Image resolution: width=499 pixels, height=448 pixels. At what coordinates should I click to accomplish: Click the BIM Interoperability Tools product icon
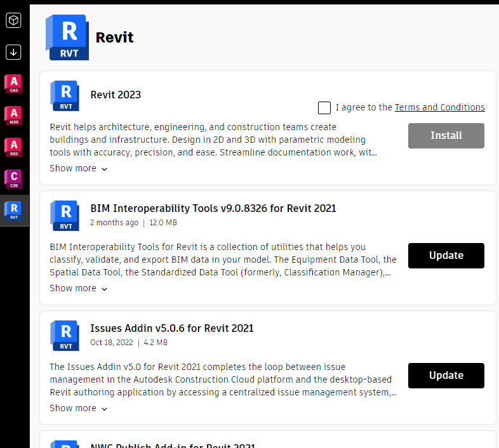click(x=65, y=216)
